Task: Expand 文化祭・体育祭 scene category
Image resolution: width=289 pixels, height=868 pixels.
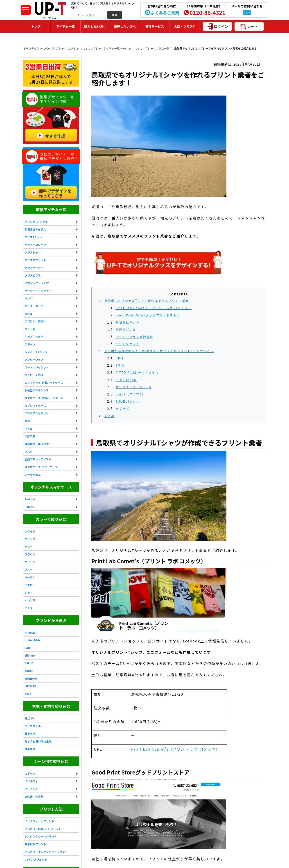Action: point(51,797)
